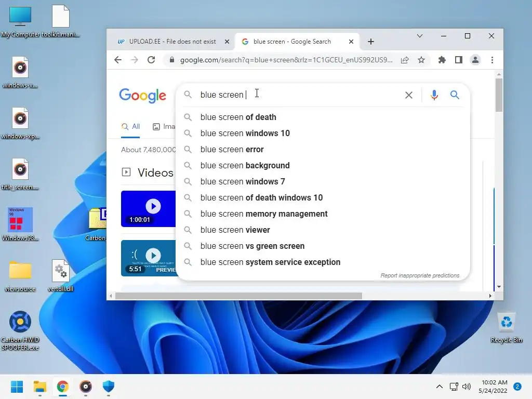Screen dimensions: 532x399
Task: Click Chrome icon in taskbar
Action: tap(62, 387)
